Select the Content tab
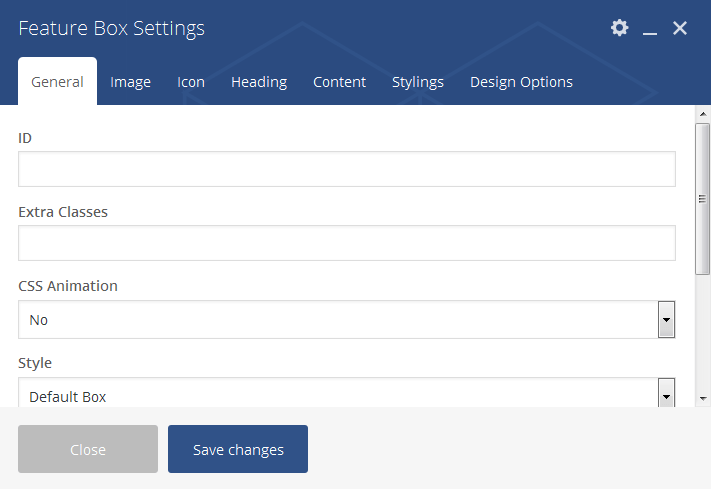711x489 pixels. click(339, 82)
